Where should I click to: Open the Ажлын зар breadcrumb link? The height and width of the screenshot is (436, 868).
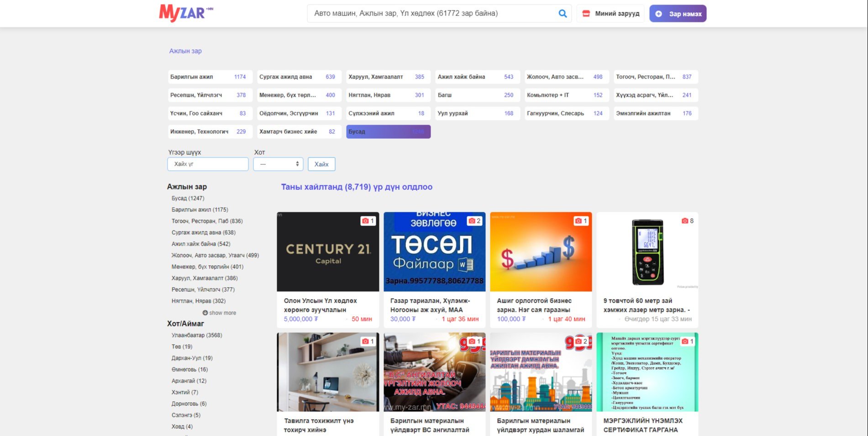185,51
